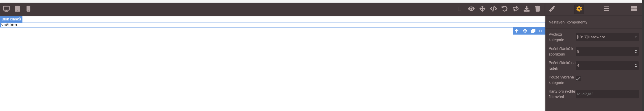Clone the selected Blok článků component
Viewport: 644px width, 111px height.
(533, 31)
